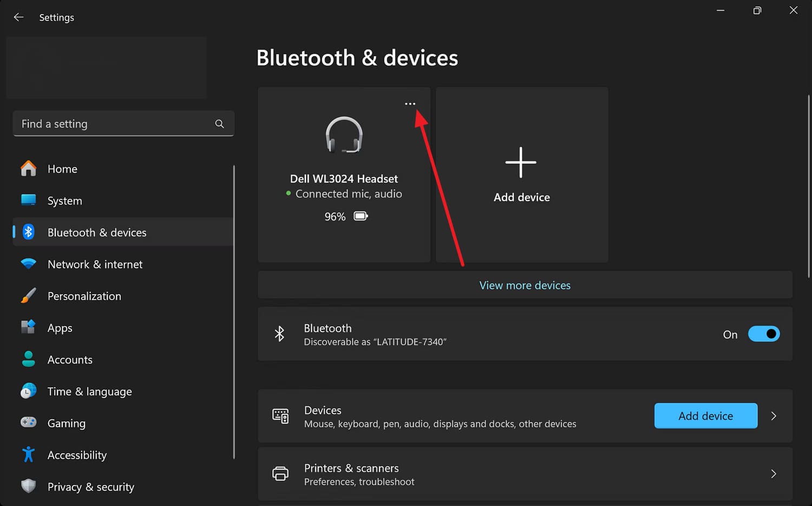The image size is (812, 506).
Task: Click the 96% battery level text
Action: pyautogui.click(x=335, y=217)
